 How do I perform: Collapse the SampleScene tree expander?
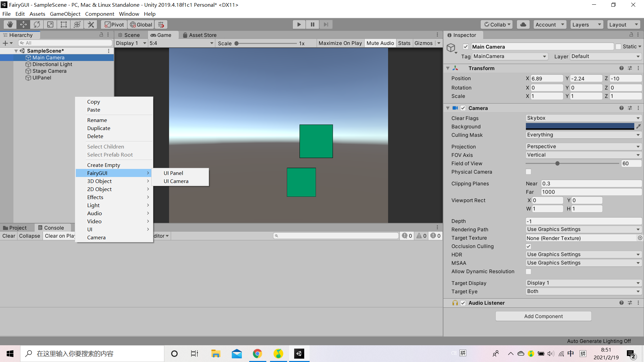tap(16, 51)
